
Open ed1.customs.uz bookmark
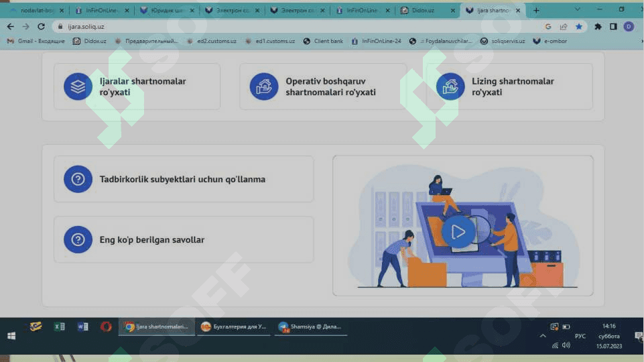[270, 41]
